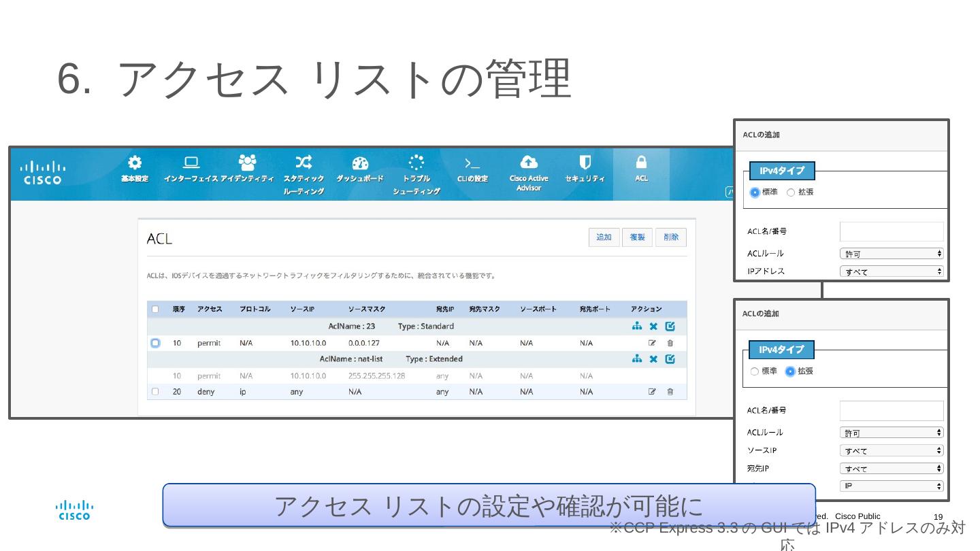The image size is (980, 551).
Task: Go to トラブル シューティング in the navigation bar
Action: click(416, 176)
